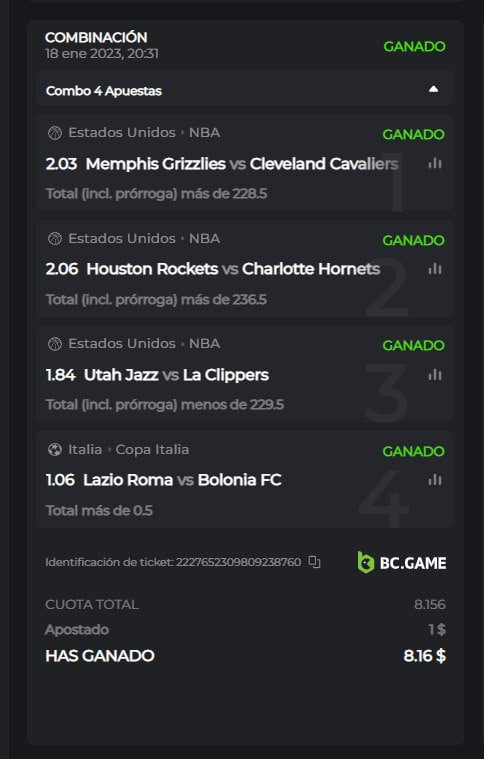Click soccer ball icon next to Italia
The height and width of the screenshot is (759, 484).
click(55, 450)
